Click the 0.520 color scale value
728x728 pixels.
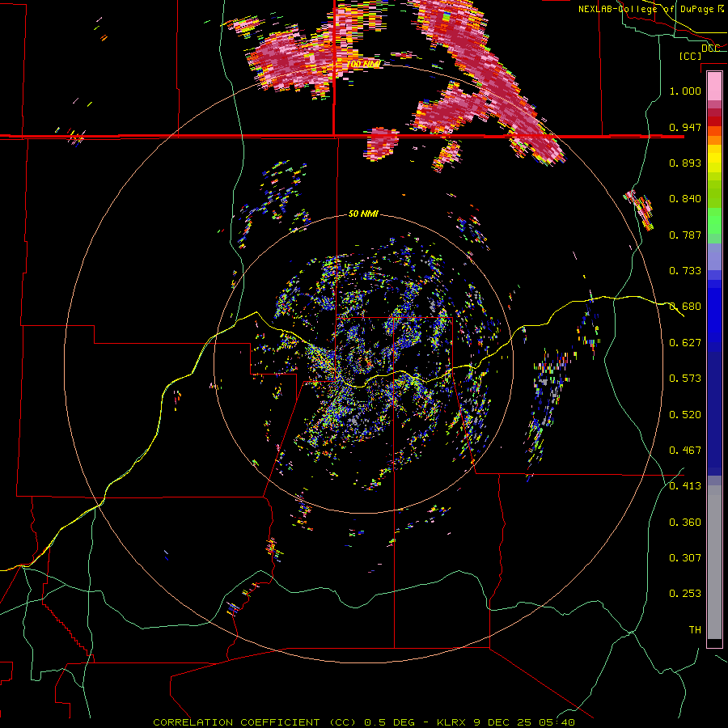685,414
